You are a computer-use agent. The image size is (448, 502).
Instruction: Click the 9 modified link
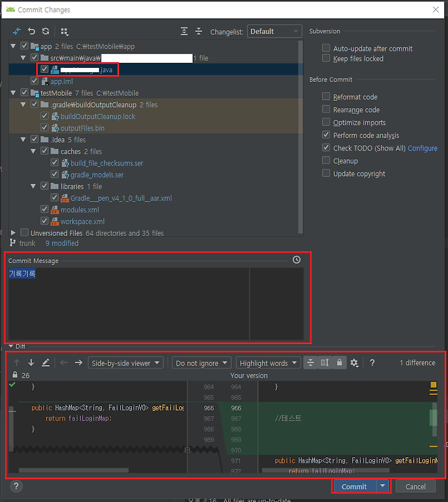[62, 243]
